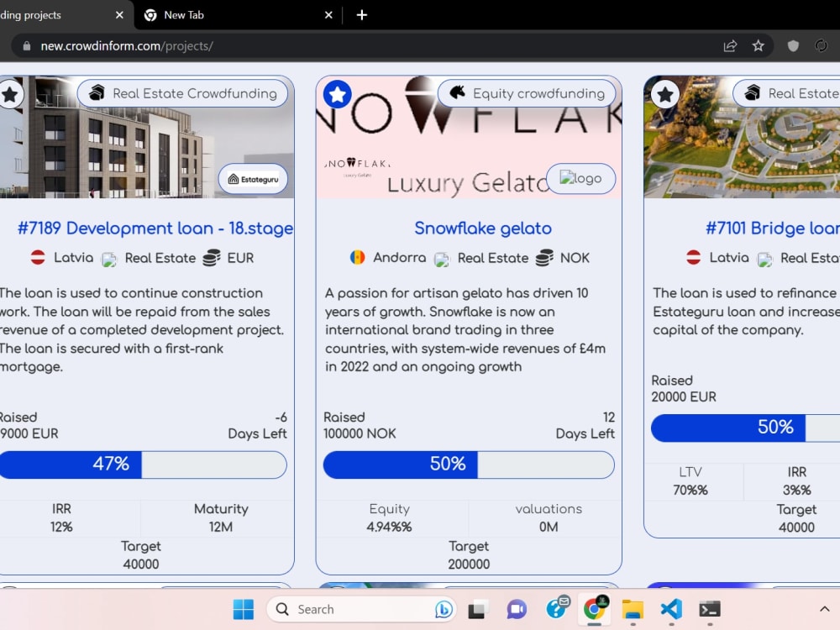
Task: Click the Latvia flag icon on #7189 card
Action: 38,257
